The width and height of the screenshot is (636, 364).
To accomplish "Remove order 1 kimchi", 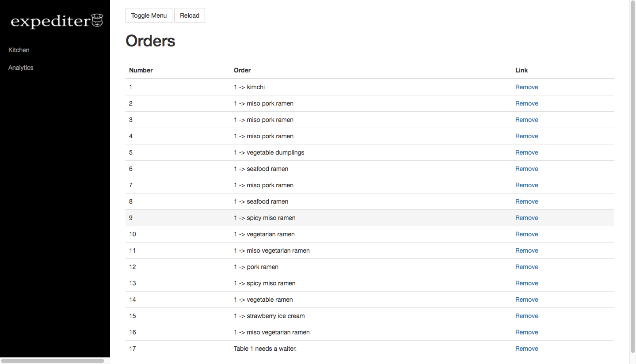I will pos(526,87).
